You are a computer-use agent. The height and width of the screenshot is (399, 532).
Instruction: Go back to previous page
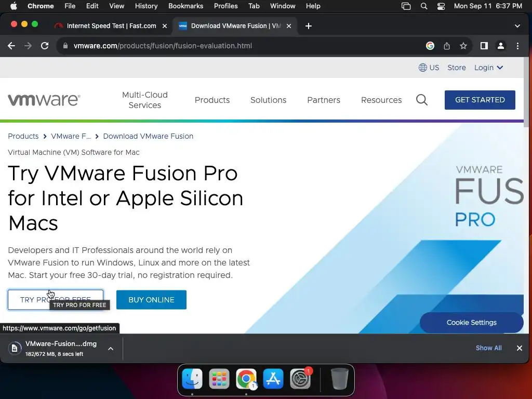coord(11,46)
